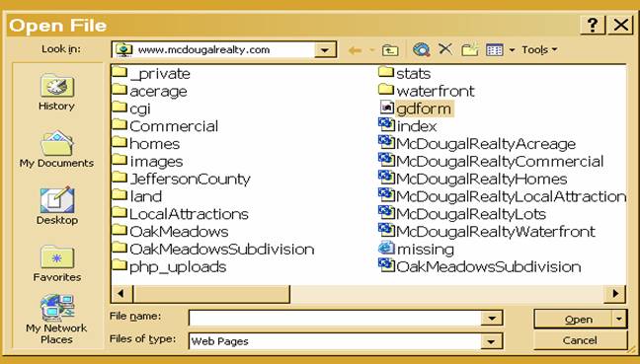The height and width of the screenshot is (364, 640).
Task: Select McDougalRealtyLots web page
Action: 462,214
